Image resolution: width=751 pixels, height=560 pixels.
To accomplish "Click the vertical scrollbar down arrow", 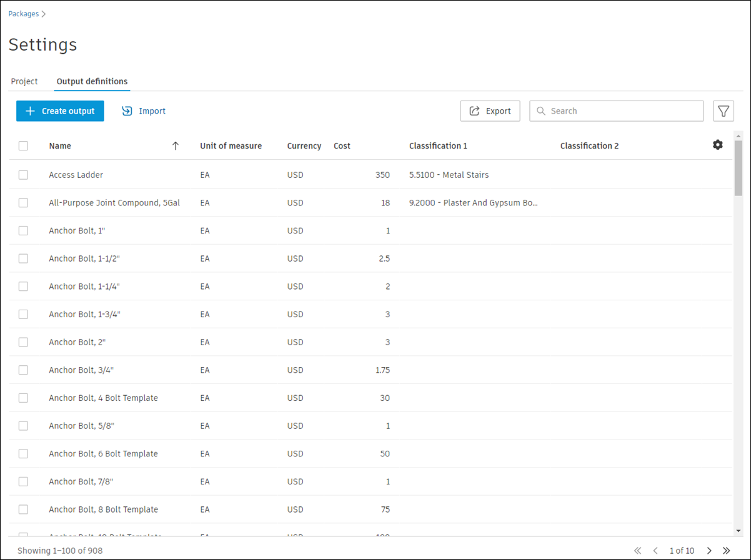I will pyautogui.click(x=738, y=531).
